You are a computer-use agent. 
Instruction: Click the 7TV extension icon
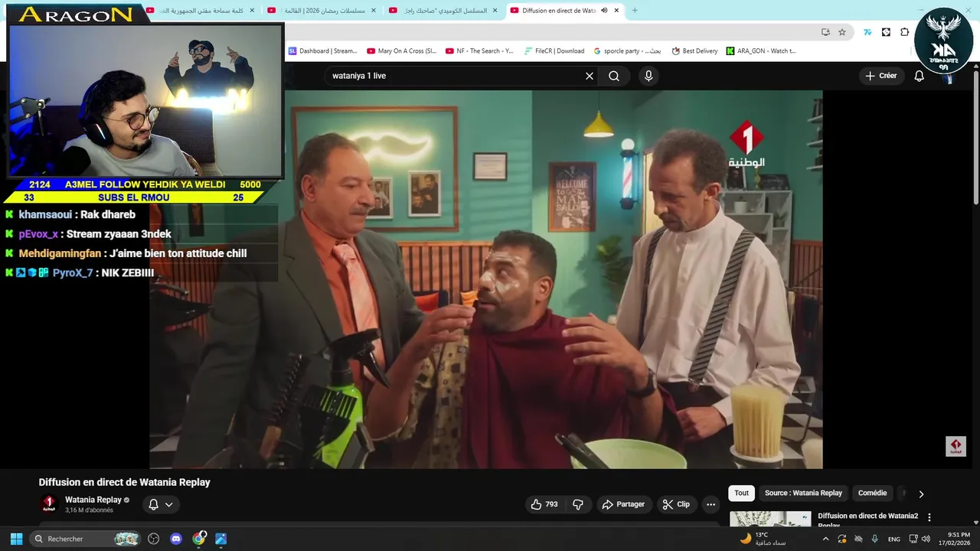click(867, 32)
